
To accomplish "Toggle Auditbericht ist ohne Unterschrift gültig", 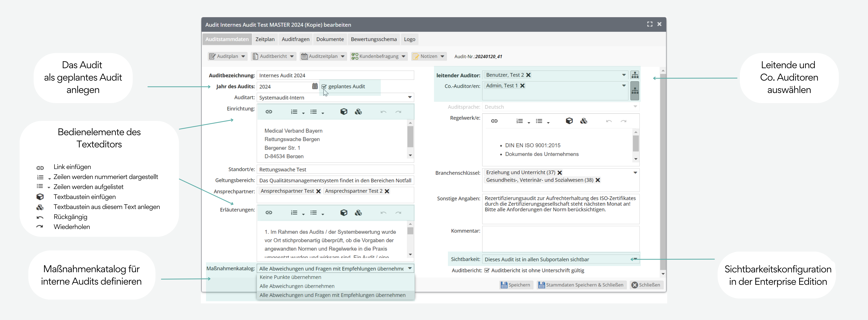I will (x=487, y=270).
